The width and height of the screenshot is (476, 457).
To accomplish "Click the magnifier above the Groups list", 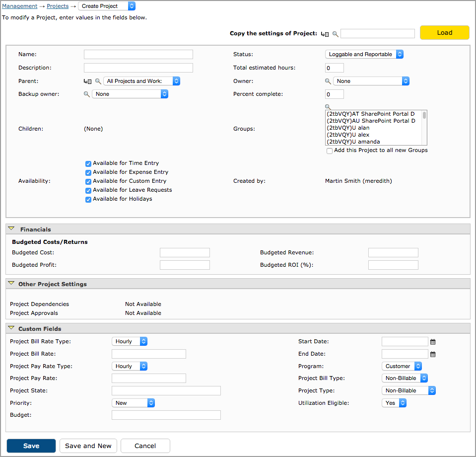I will point(328,107).
